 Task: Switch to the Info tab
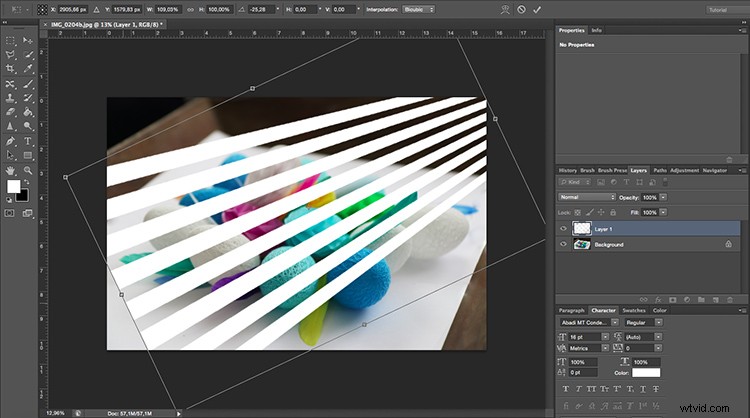596,30
